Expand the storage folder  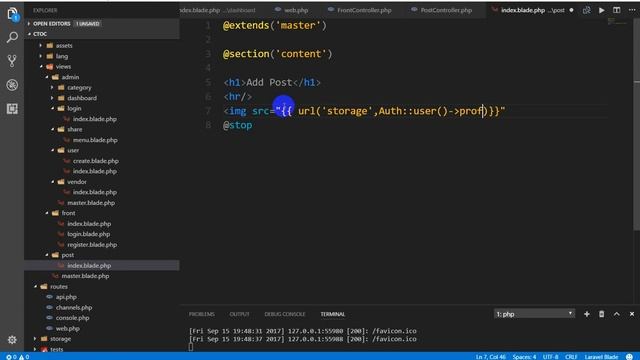[60, 339]
